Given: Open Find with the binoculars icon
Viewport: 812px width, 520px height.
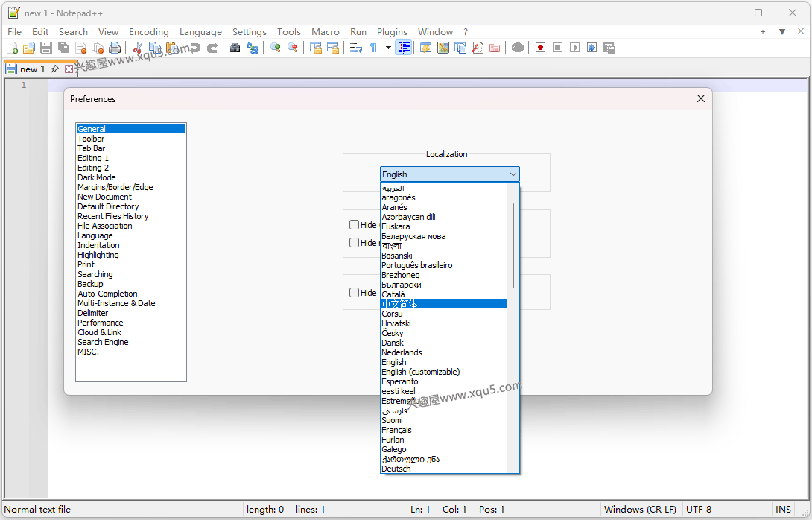Looking at the screenshot, I should tap(235, 48).
